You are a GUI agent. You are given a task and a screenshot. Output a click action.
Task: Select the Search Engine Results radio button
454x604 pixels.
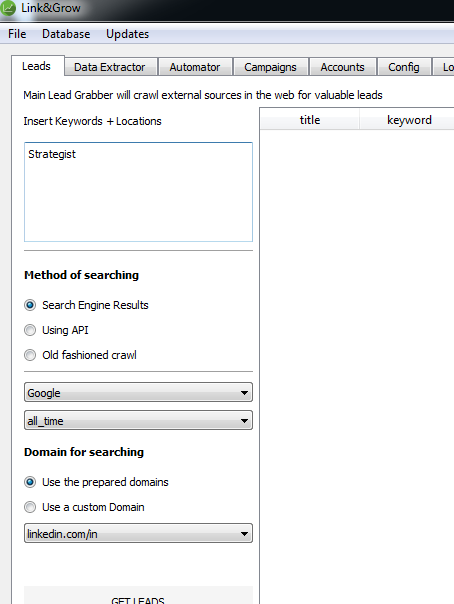click(x=30, y=305)
